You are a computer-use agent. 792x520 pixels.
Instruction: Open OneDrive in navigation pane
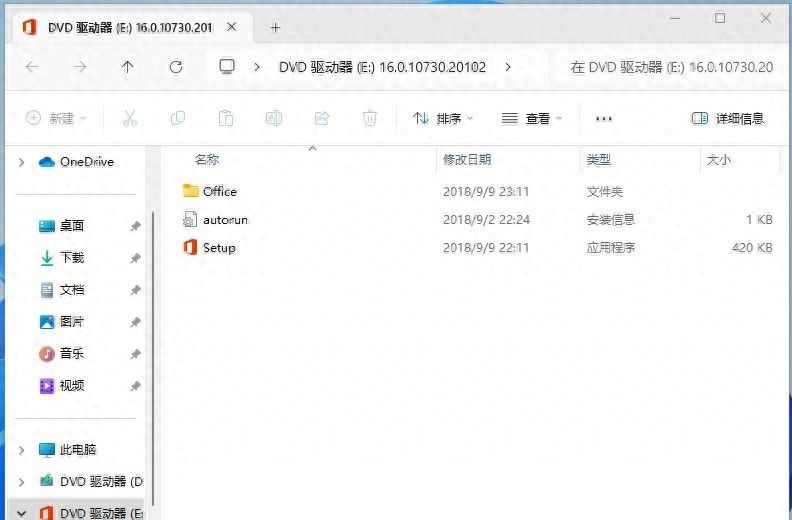tap(76, 162)
